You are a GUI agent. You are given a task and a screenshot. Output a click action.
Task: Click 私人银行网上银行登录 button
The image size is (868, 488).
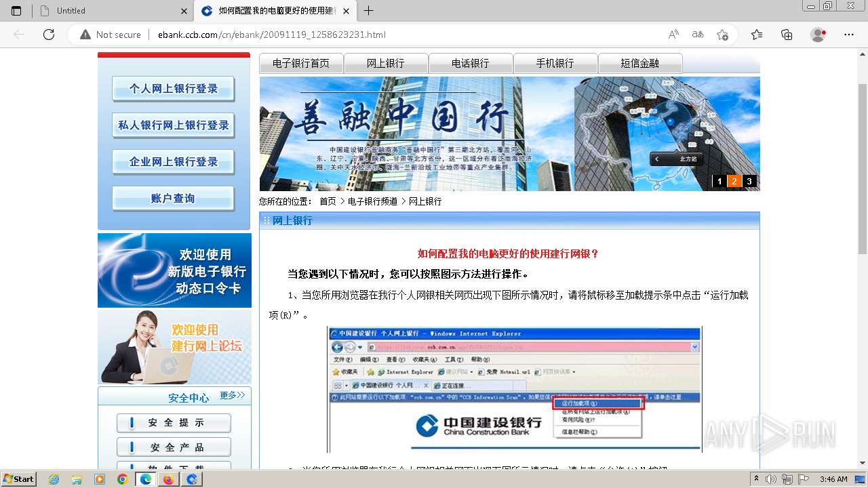tap(174, 125)
